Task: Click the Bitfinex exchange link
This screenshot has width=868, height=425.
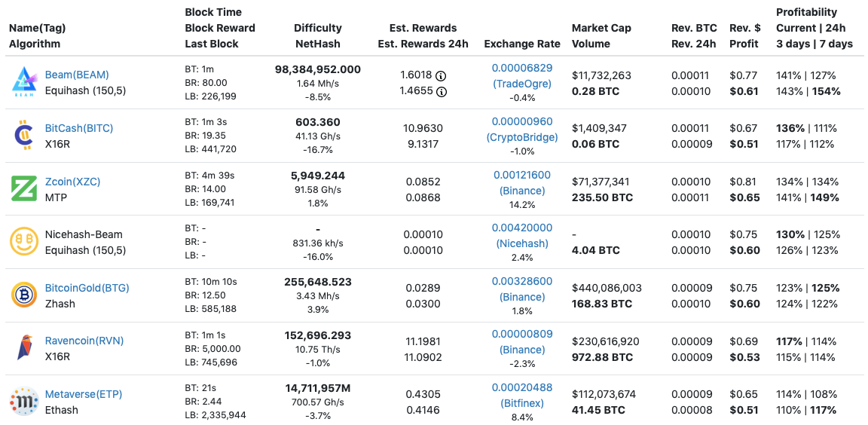Action: 522,403
